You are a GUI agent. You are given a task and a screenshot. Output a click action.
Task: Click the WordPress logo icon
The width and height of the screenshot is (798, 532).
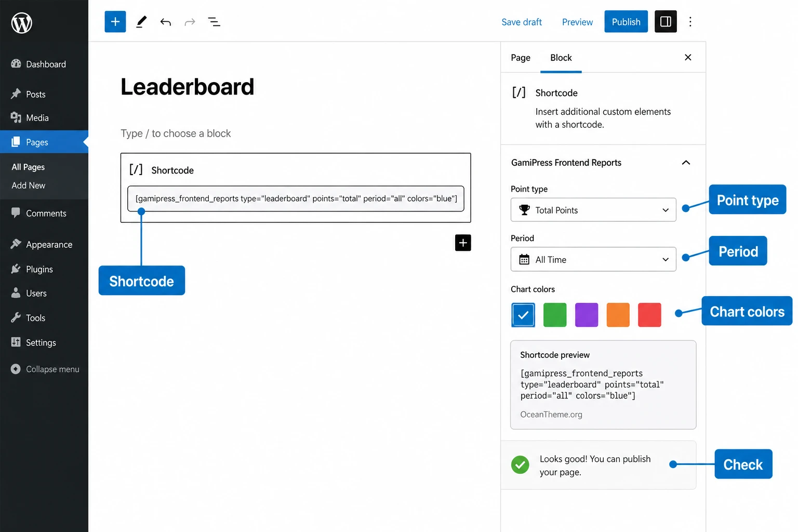click(x=22, y=23)
